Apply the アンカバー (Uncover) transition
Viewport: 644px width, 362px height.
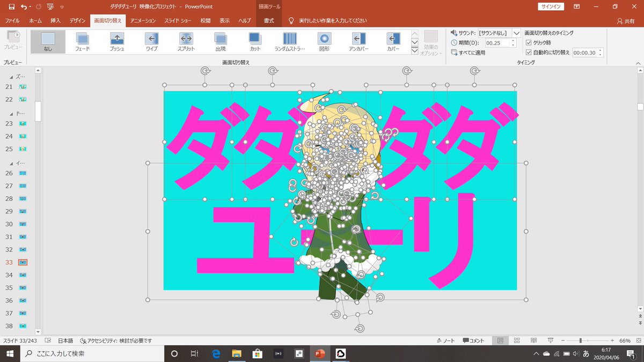pos(358,41)
